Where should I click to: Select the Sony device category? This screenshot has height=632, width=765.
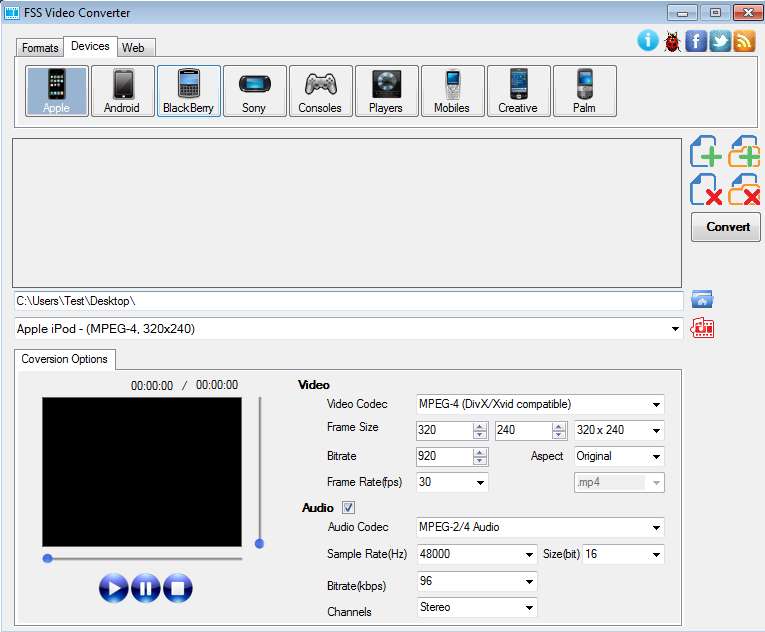pyautogui.click(x=254, y=91)
